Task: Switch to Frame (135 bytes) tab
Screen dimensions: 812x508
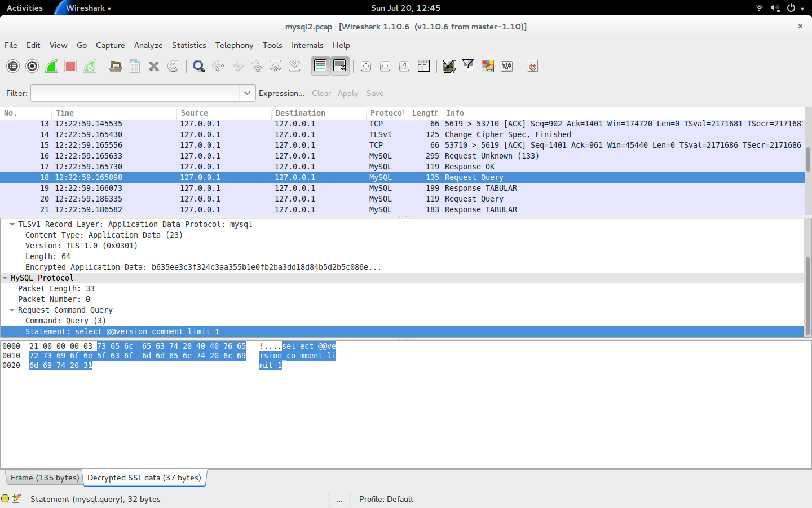Action: point(45,478)
